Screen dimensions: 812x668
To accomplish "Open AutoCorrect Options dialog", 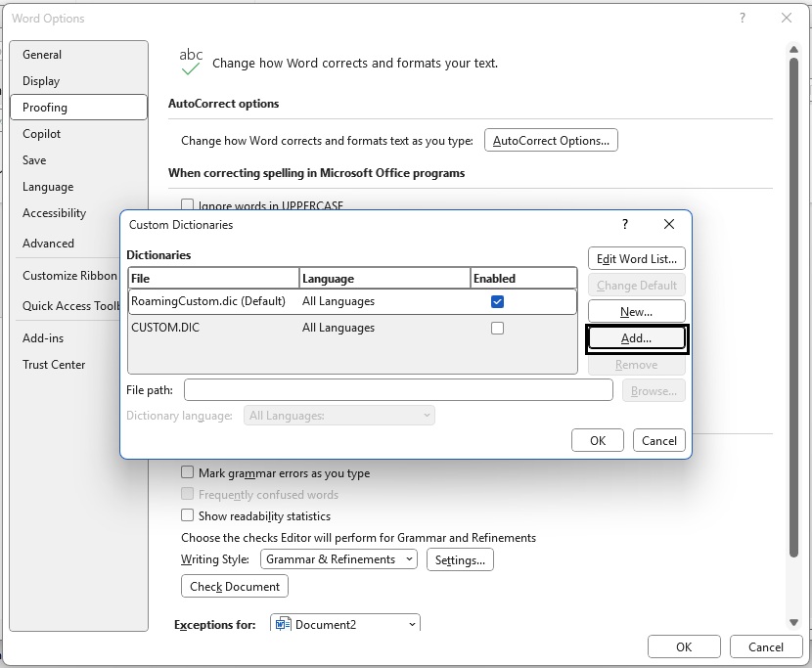I will tap(551, 141).
